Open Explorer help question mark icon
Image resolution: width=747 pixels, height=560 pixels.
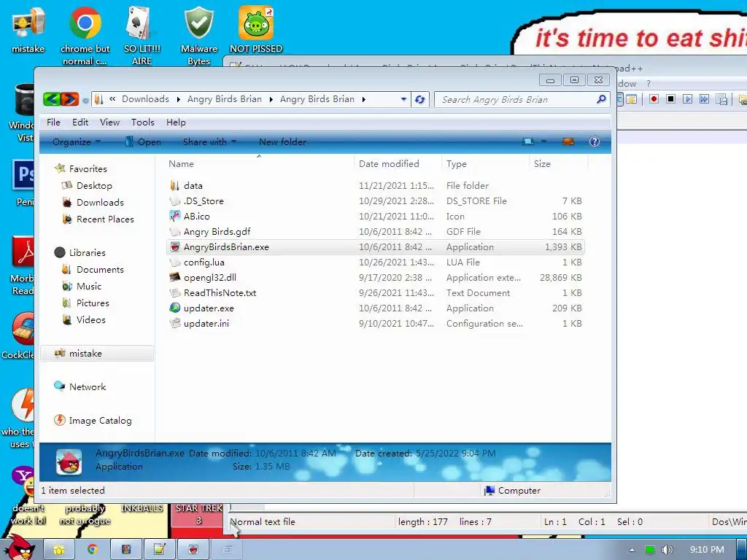pyautogui.click(x=594, y=141)
